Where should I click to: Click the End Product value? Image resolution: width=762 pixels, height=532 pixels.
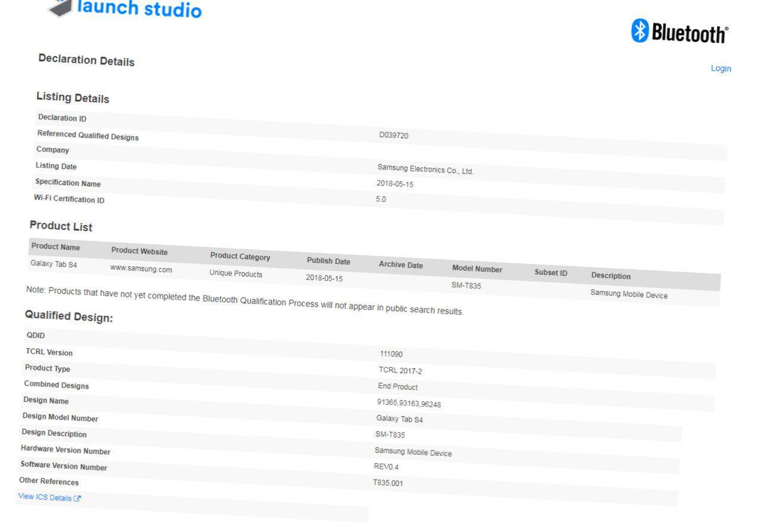point(398,386)
